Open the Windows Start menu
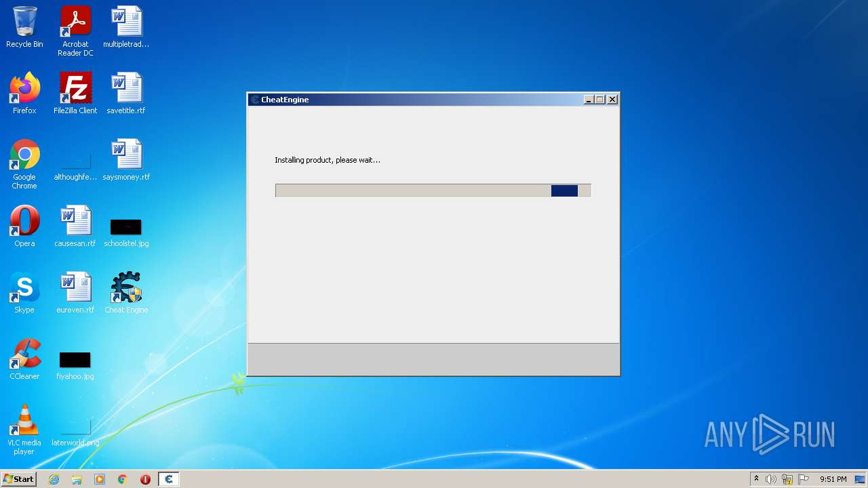The image size is (868, 488). pos(19,479)
